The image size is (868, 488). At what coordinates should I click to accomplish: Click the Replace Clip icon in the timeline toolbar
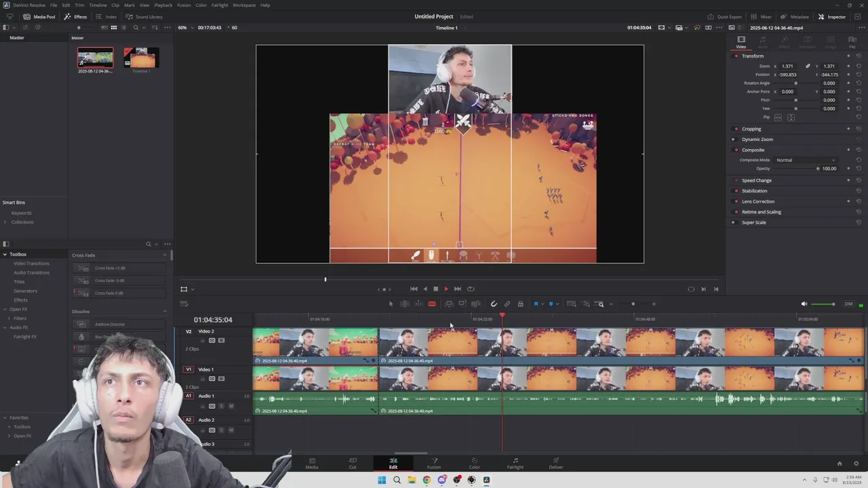click(x=476, y=304)
